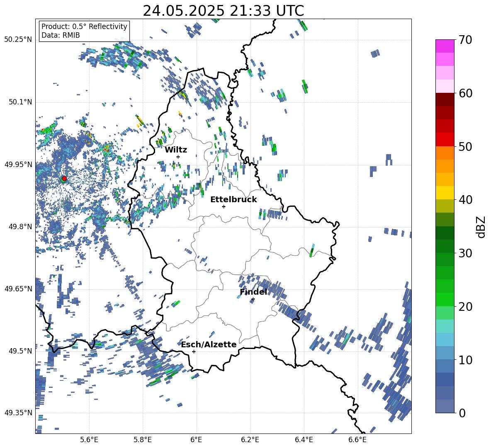Click the yellow colorbar swatch just above 40
This screenshot has height=448, width=491.
(445, 193)
